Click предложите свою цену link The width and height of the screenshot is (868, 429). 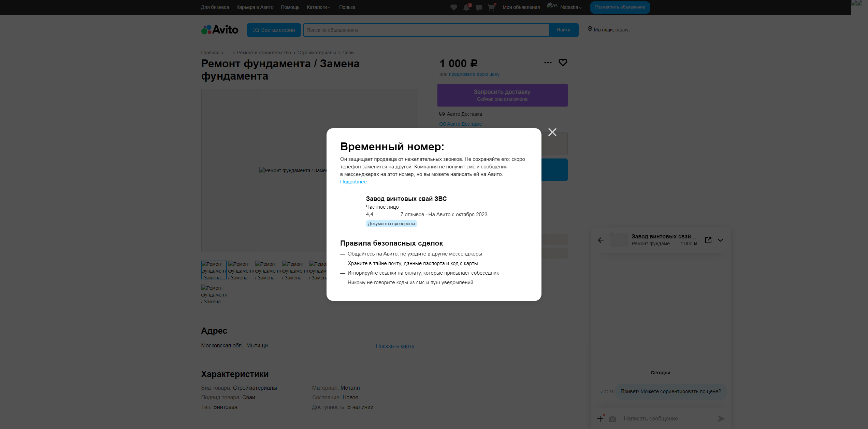pyautogui.click(x=474, y=74)
